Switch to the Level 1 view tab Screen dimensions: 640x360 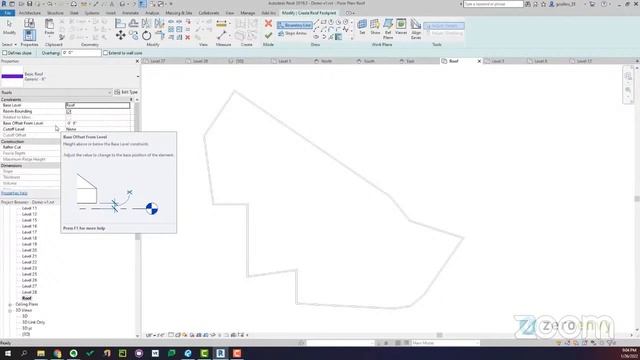[x=284, y=61]
